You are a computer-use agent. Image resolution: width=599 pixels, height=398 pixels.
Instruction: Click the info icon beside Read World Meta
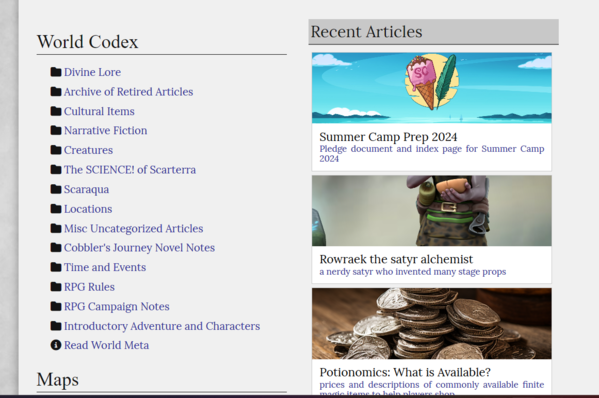[x=56, y=345]
